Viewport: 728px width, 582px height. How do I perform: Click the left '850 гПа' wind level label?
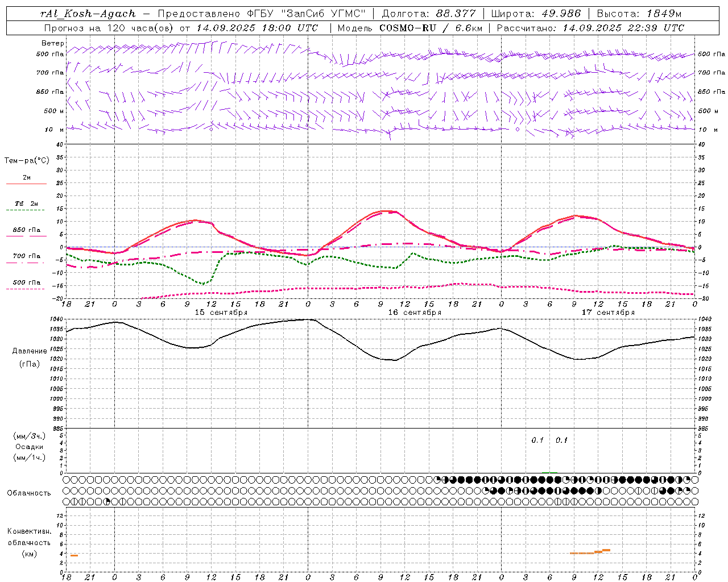click(x=51, y=92)
